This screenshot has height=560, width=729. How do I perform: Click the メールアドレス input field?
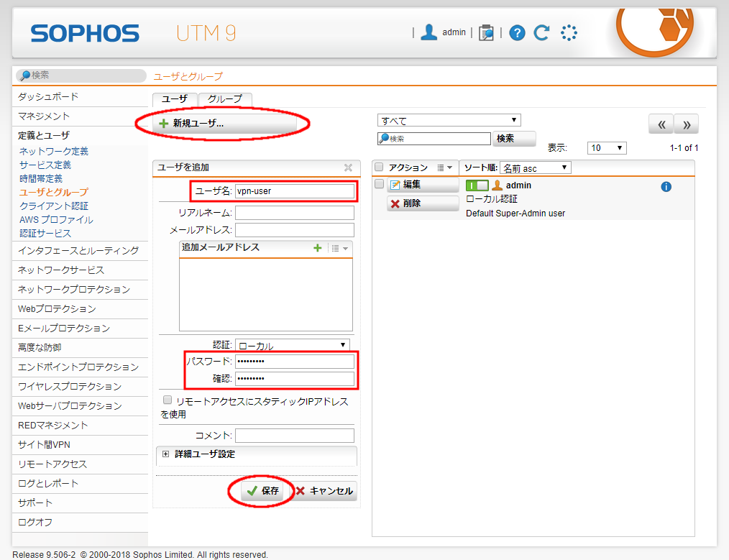(x=294, y=230)
